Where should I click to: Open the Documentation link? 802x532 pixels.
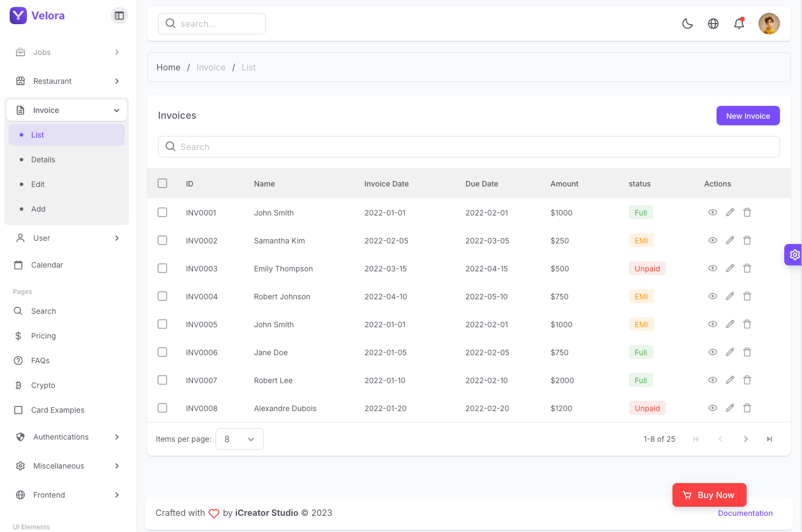pyautogui.click(x=745, y=513)
